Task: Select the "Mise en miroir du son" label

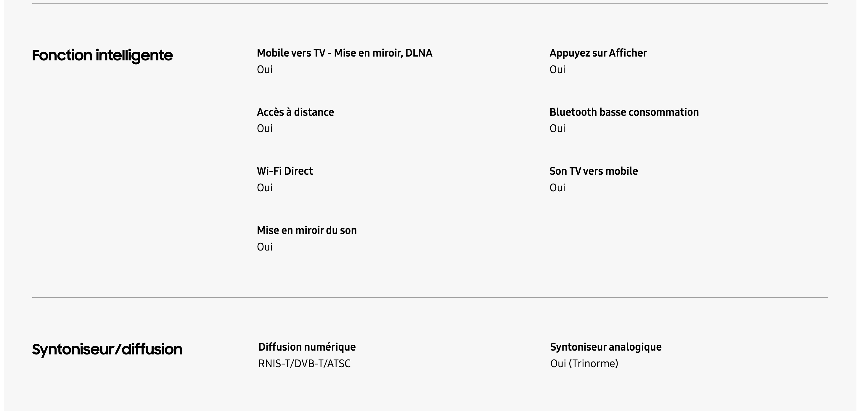Action: [307, 230]
